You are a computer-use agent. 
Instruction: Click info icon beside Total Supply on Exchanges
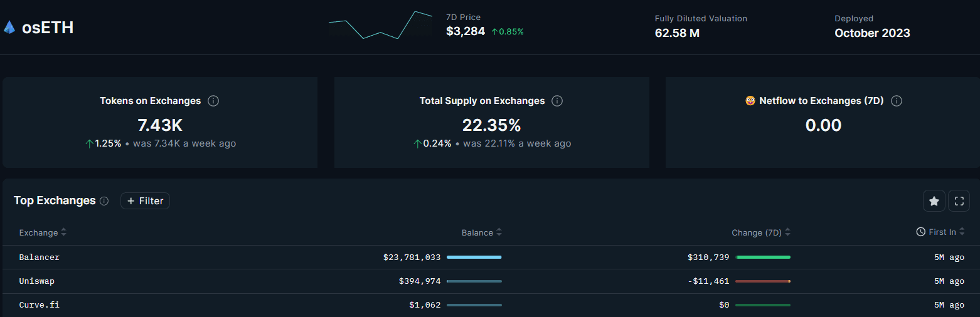click(557, 101)
